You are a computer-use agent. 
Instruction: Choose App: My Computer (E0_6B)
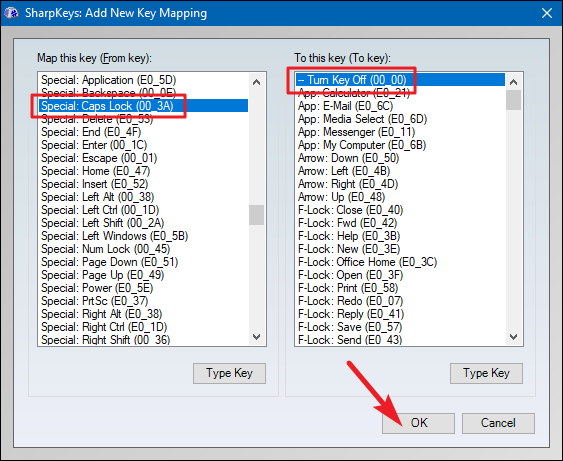pyautogui.click(x=400, y=145)
